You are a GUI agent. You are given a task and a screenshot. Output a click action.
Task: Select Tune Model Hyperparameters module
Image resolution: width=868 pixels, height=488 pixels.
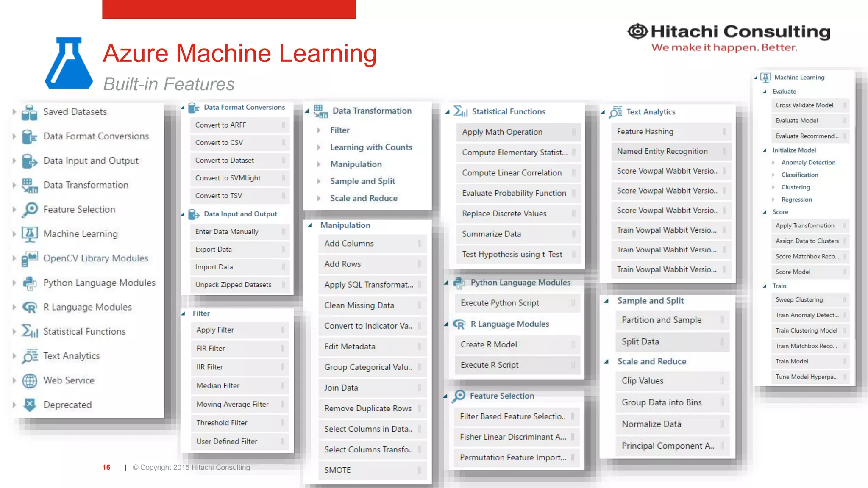(x=810, y=377)
